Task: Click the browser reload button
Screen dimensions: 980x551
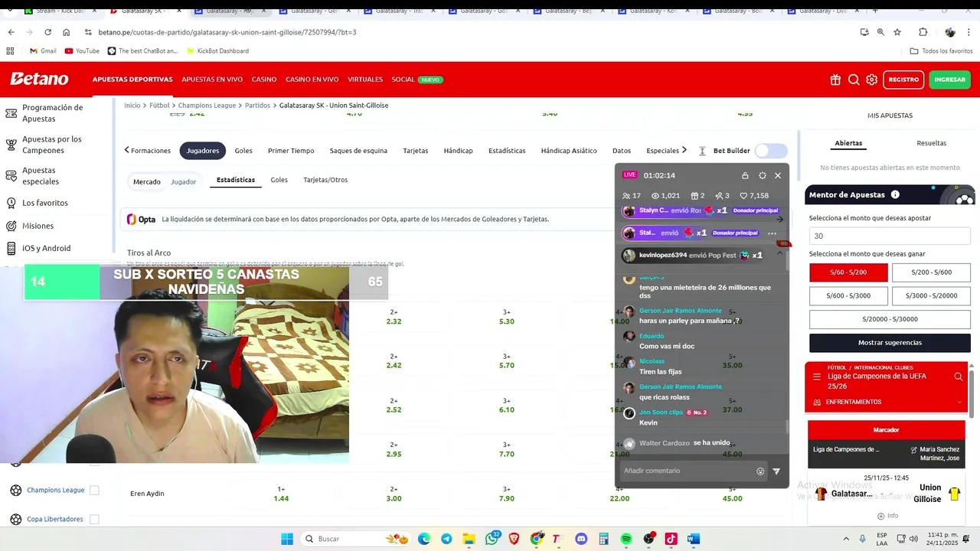Action: point(47,32)
